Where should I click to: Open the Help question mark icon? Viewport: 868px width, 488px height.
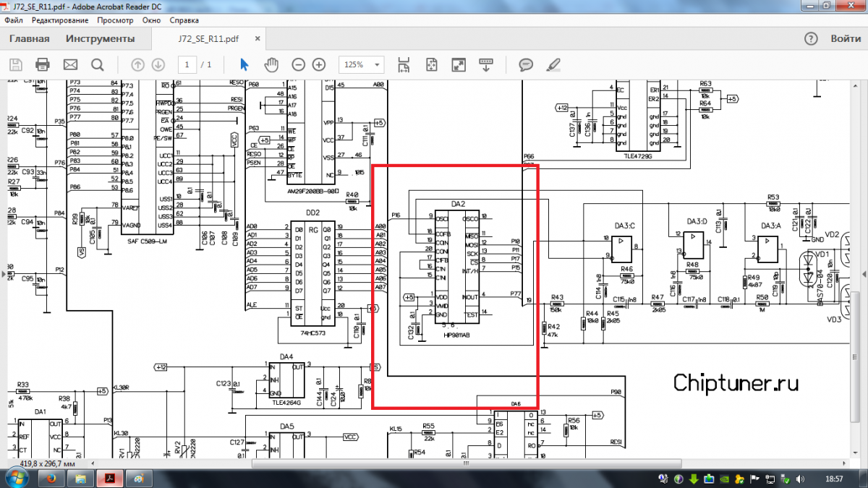[x=812, y=38]
